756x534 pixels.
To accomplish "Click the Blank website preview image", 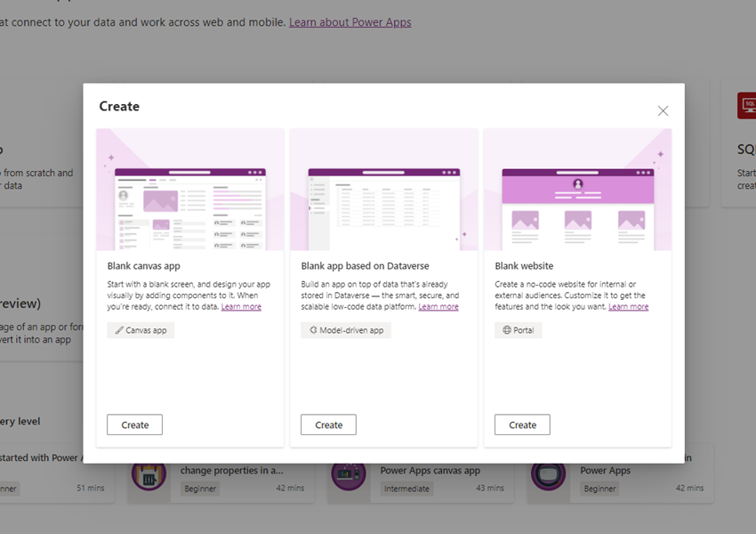I will pos(578,190).
